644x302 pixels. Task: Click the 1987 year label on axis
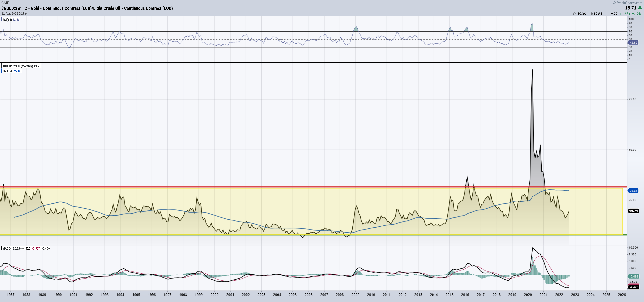click(11, 295)
